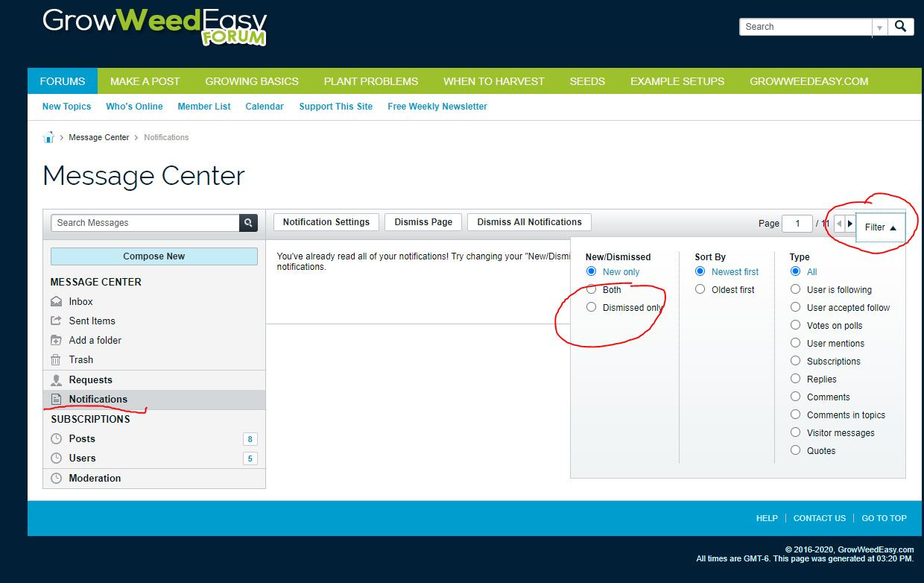Click the Search Messages input field

pyautogui.click(x=145, y=223)
